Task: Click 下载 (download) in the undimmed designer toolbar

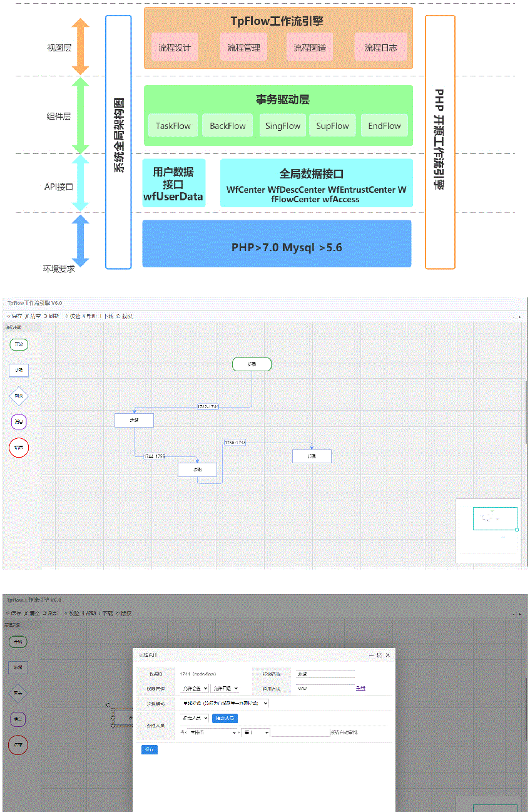Action: coord(109,316)
